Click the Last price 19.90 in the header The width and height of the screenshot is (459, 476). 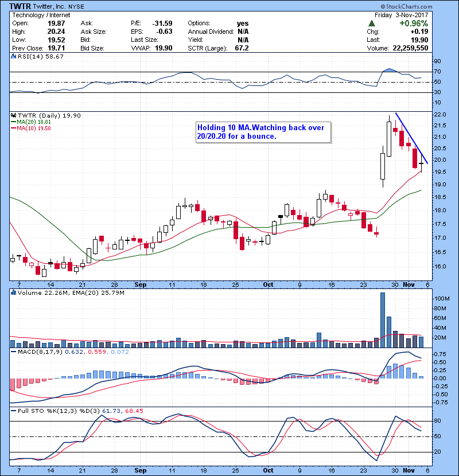tap(419, 40)
